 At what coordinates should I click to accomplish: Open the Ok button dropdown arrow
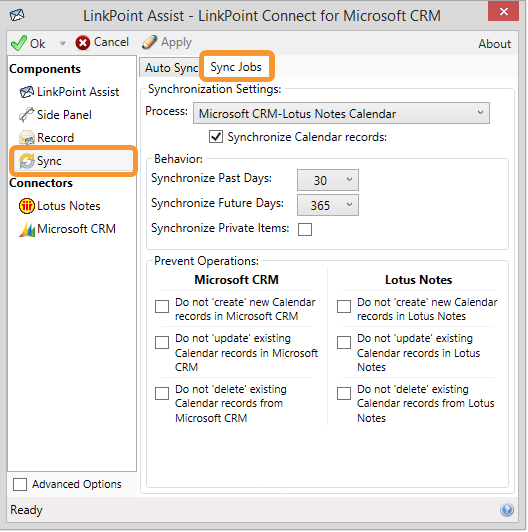tap(62, 43)
